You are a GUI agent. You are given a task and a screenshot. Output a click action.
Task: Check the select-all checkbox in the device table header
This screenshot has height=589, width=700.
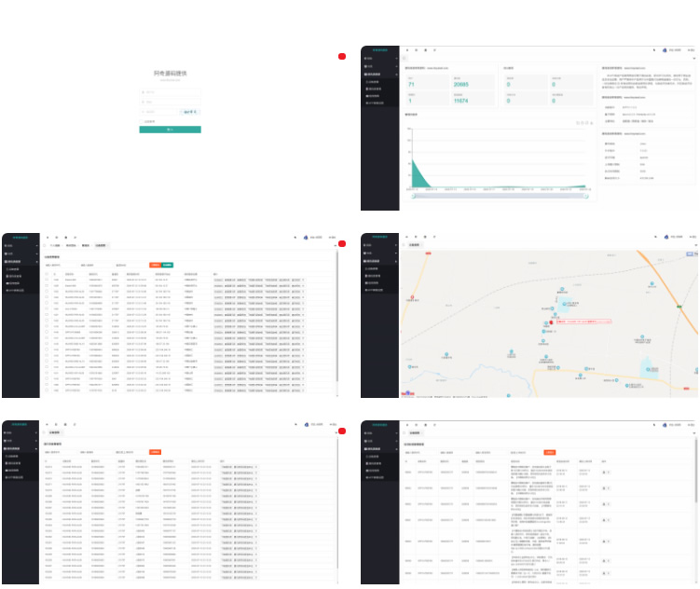(x=47, y=274)
